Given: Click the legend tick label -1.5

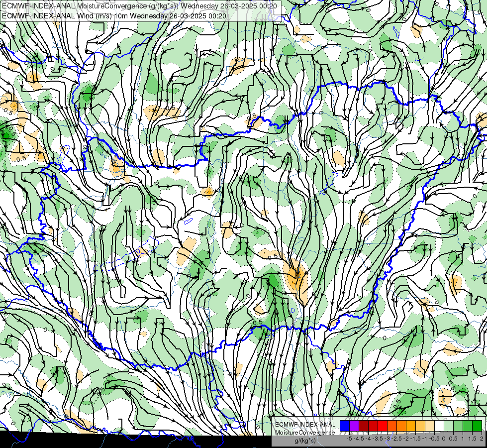Looking at the screenshot, I should pyautogui.click(x=415, y=439).
